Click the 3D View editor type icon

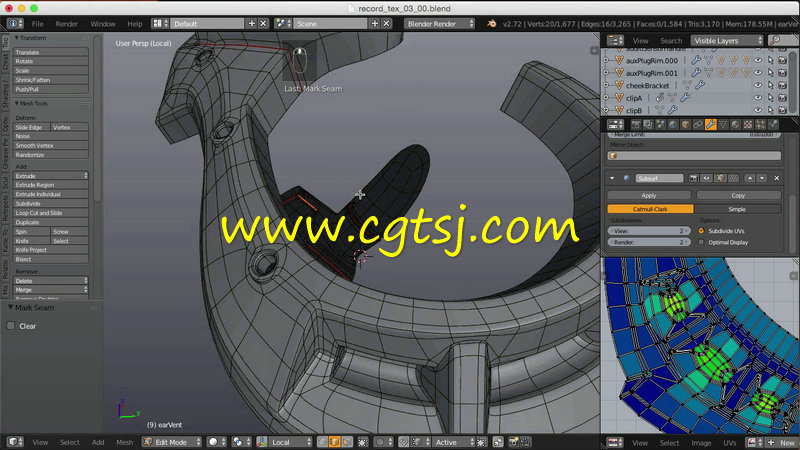(x=15, y=442)
